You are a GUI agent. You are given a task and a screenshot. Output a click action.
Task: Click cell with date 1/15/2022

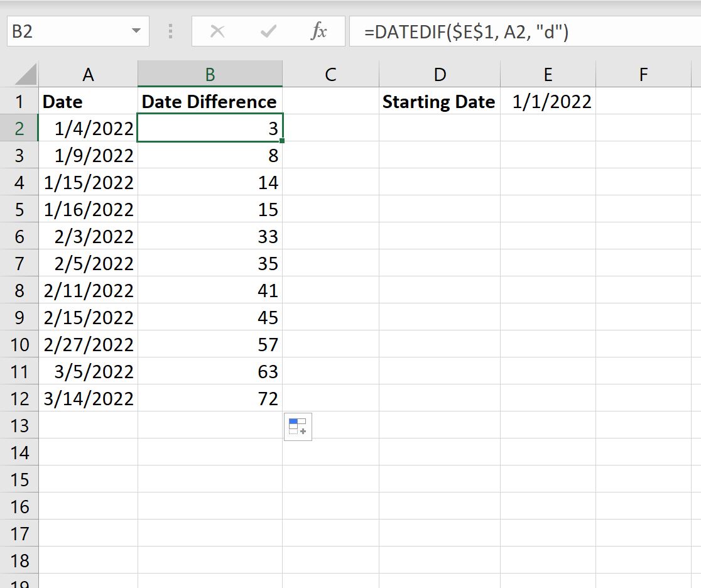[x=88, y=182]
